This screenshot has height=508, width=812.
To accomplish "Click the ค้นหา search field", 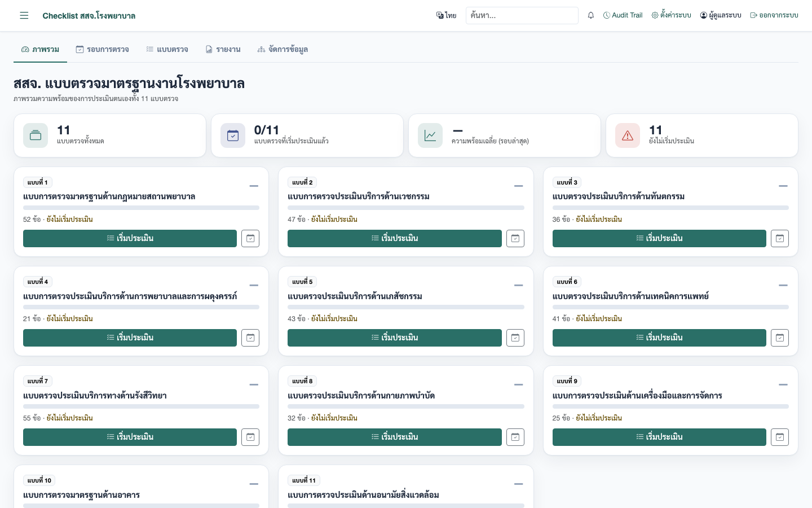I will point(522,15).
